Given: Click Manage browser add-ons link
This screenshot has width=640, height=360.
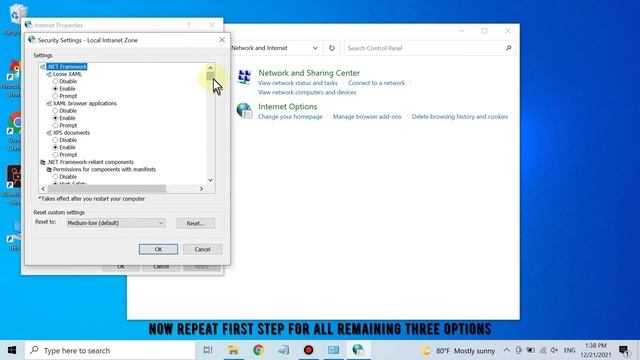Looking at the screenshot, I should pos(367,117).
